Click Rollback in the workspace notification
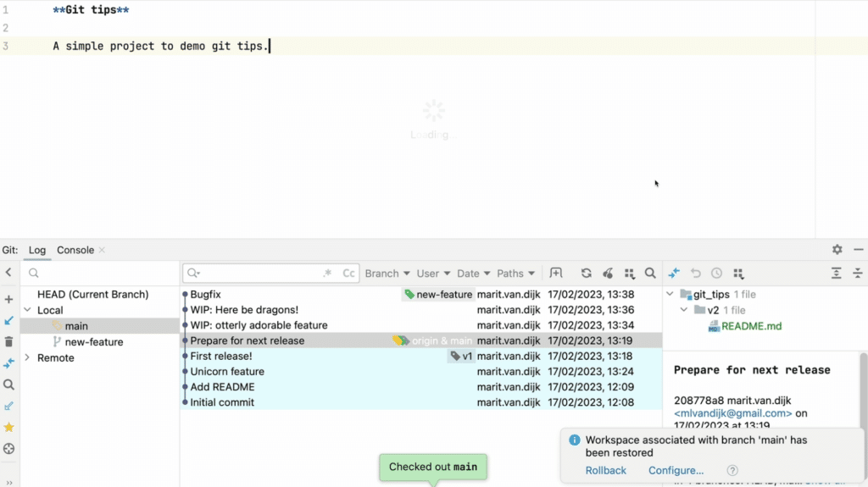 point(605,470)
